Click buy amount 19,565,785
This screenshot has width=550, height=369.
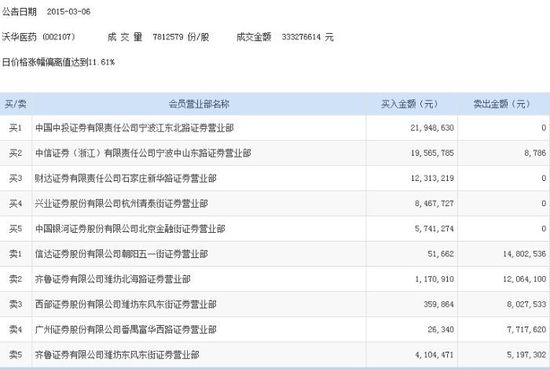click(x=432, y=153)
